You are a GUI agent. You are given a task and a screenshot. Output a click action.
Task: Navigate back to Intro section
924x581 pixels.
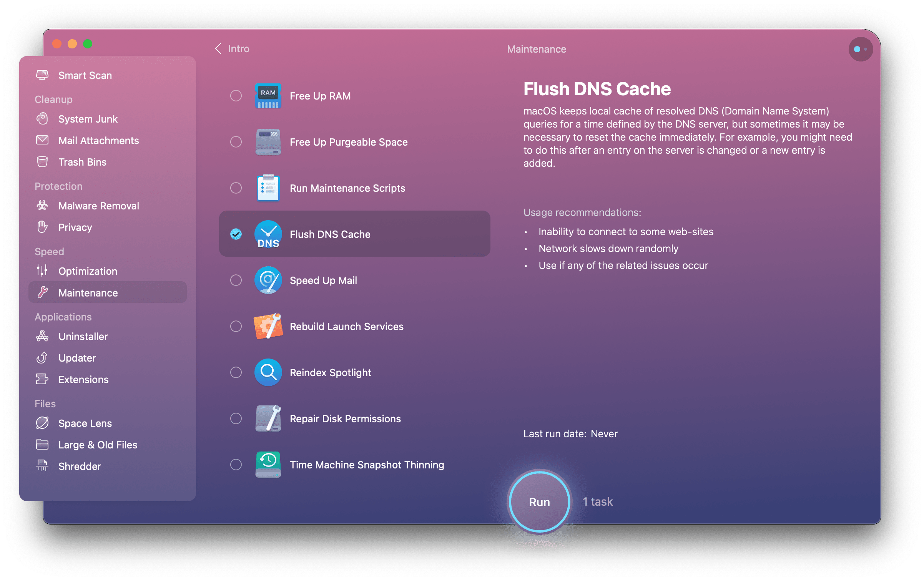click(230, 48)
